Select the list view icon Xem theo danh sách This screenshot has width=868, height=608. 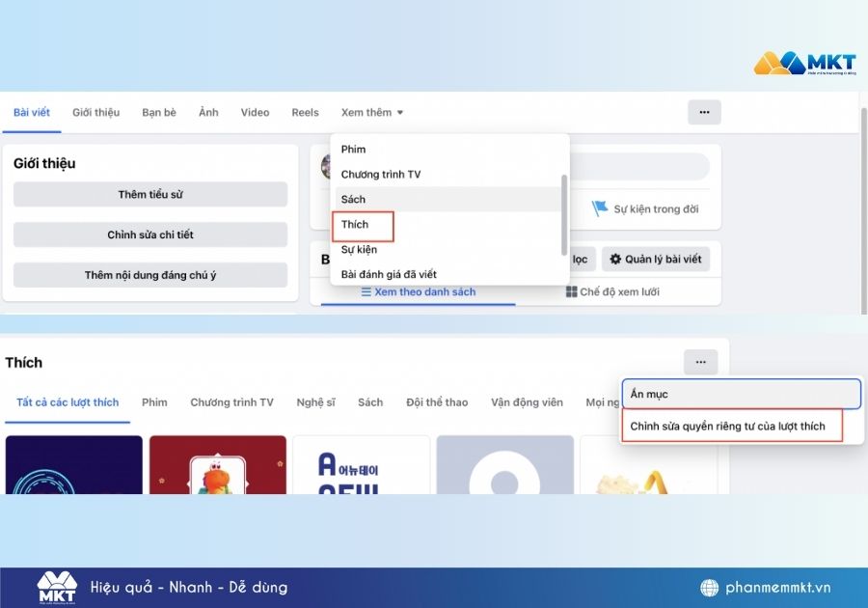(x=366, y=291)
